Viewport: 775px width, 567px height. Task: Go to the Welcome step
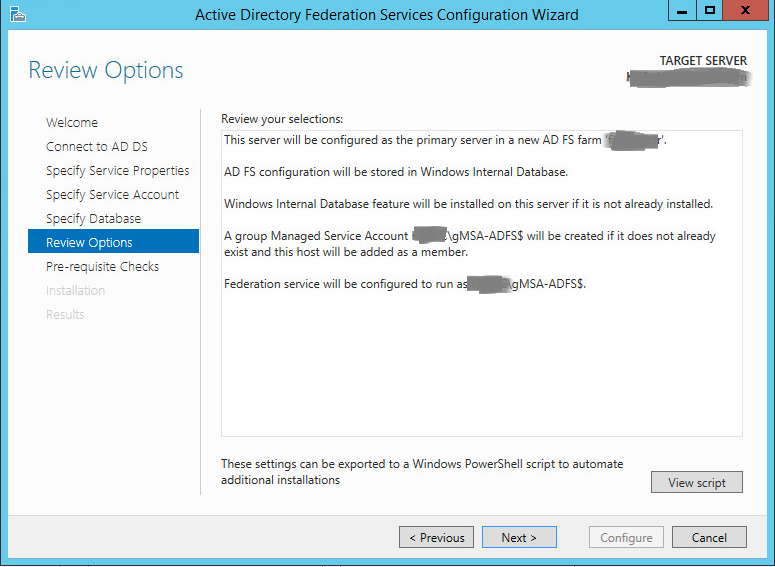pyautogui.click(x=72, y=122)
